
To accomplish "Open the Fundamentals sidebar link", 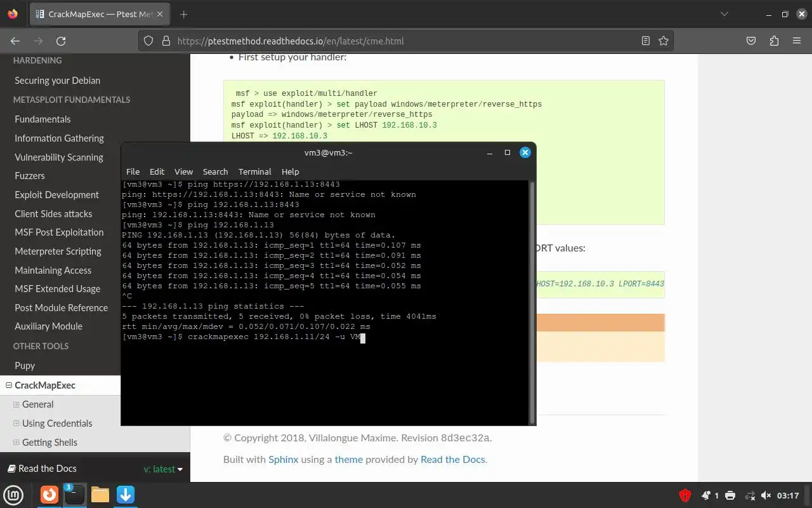I will click(43, 119).
